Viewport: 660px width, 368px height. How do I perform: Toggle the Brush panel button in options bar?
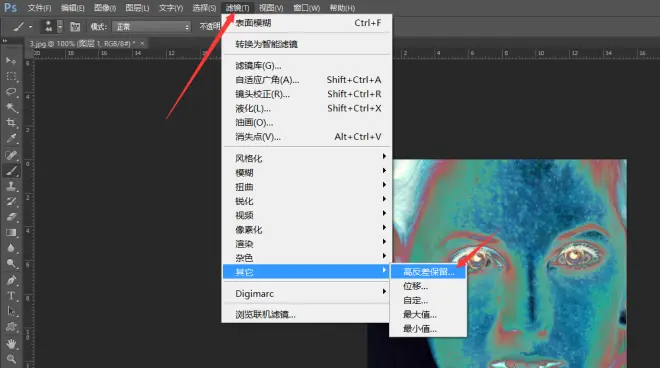tap(75, 27)
